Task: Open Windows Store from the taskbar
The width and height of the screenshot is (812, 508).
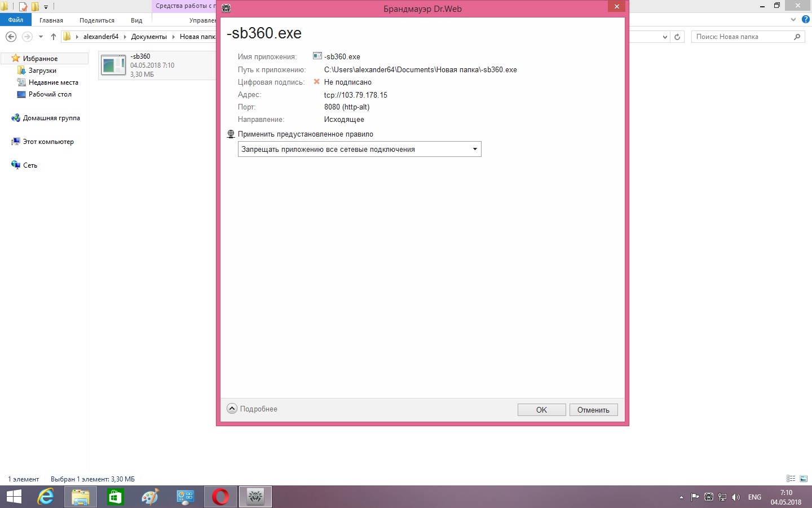Action: pos(116,497)
